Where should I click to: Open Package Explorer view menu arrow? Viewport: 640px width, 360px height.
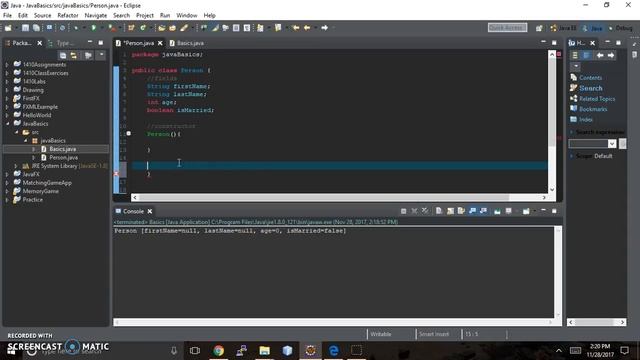pyautogui.click(x=101, y=55)
